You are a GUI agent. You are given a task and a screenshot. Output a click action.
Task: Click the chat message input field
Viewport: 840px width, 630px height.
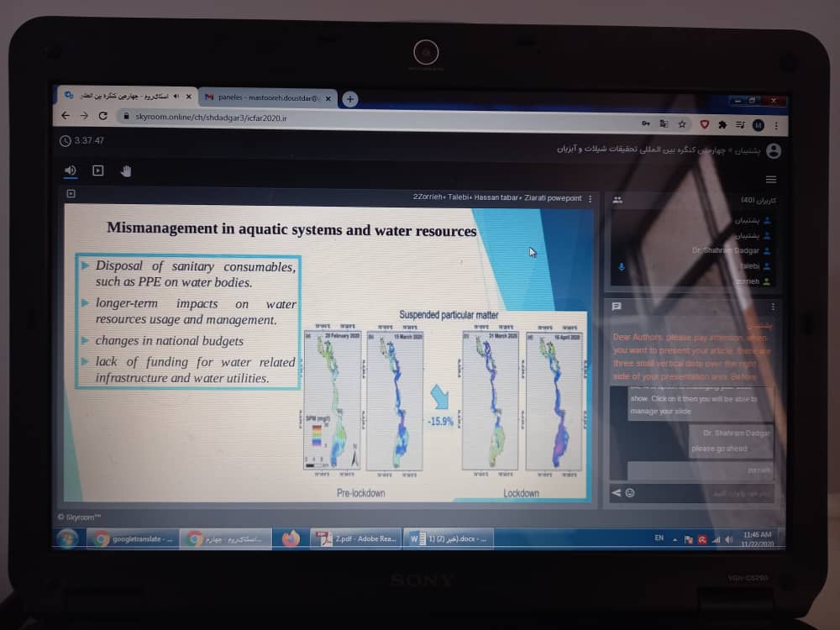point(706,492)
